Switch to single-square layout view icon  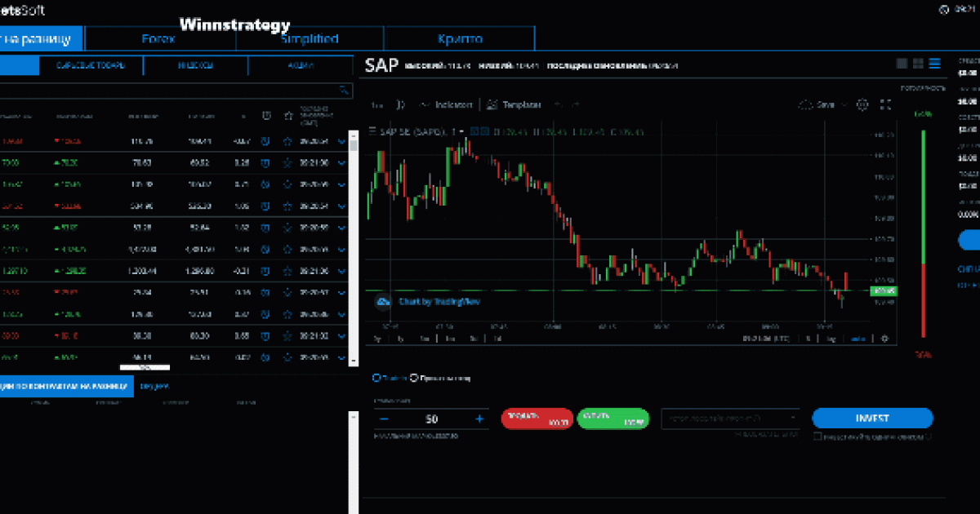click(x=902, y=64)
